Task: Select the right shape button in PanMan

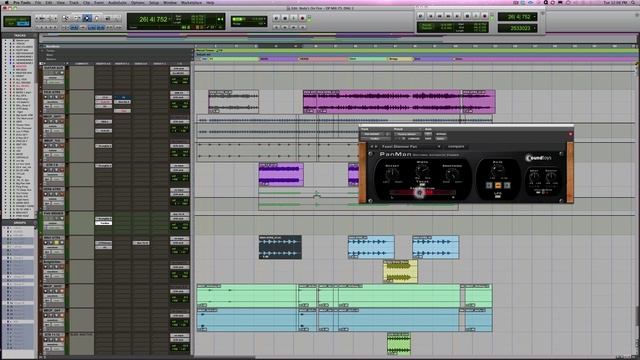Action: (507, 185)
